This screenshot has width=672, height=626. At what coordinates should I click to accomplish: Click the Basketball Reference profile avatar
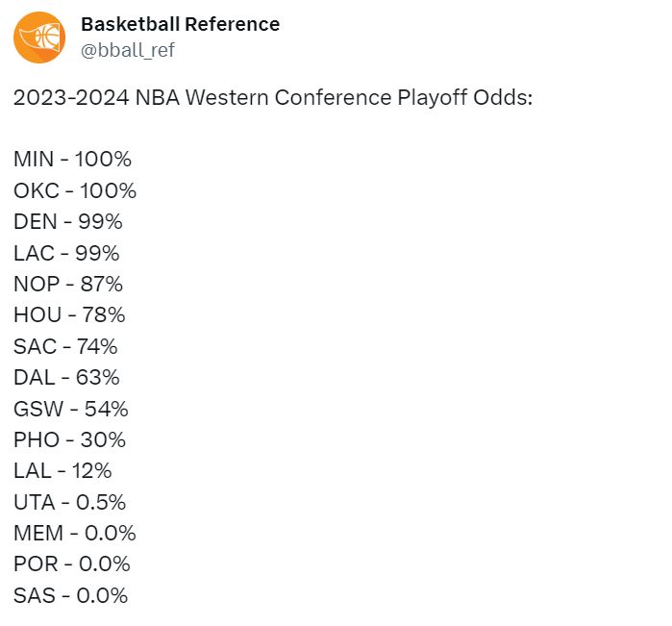[x=39, y=38]
